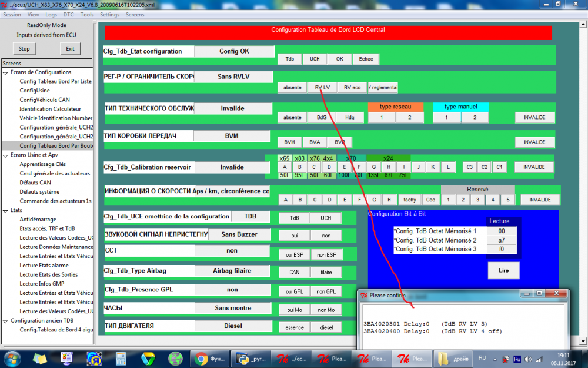
Task: Open 'Identification Calculateur' screen
Action: coord(50,109)
